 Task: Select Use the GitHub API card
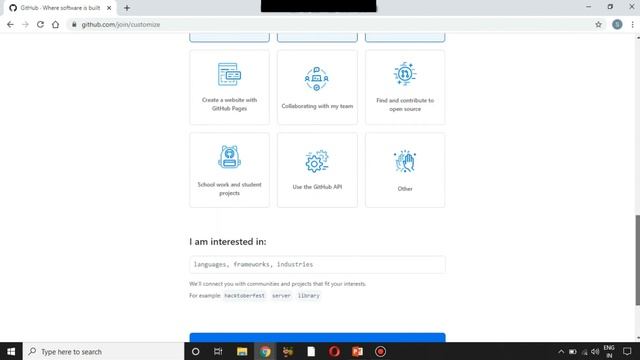coord(317,170)
